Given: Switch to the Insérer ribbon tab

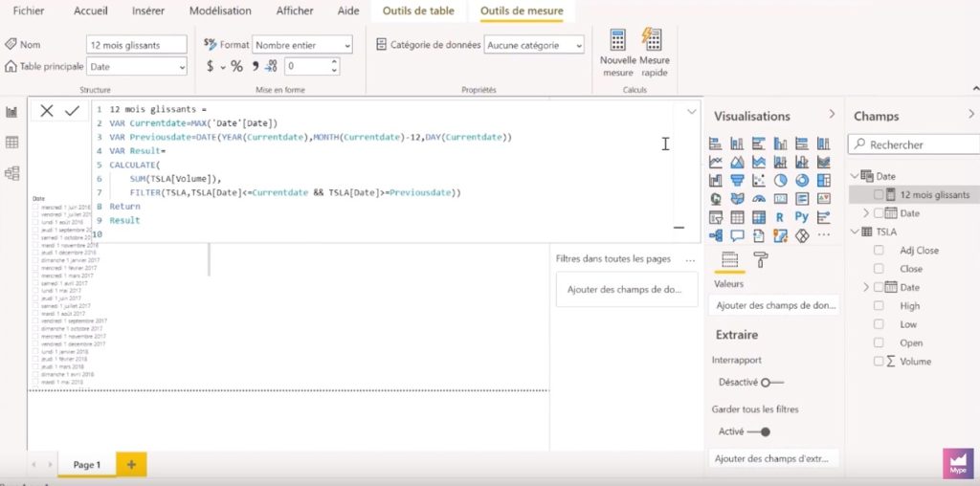Looking at the screenshot, I should click(148, 11).
